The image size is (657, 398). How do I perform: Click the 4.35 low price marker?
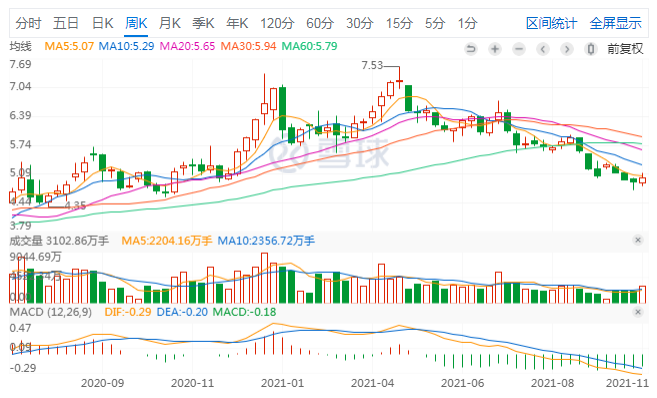(x=75, y=206)
